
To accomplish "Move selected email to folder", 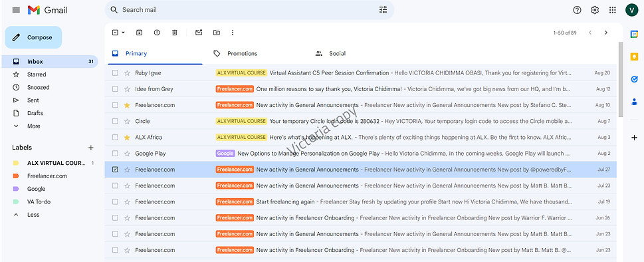I will 217,33.
